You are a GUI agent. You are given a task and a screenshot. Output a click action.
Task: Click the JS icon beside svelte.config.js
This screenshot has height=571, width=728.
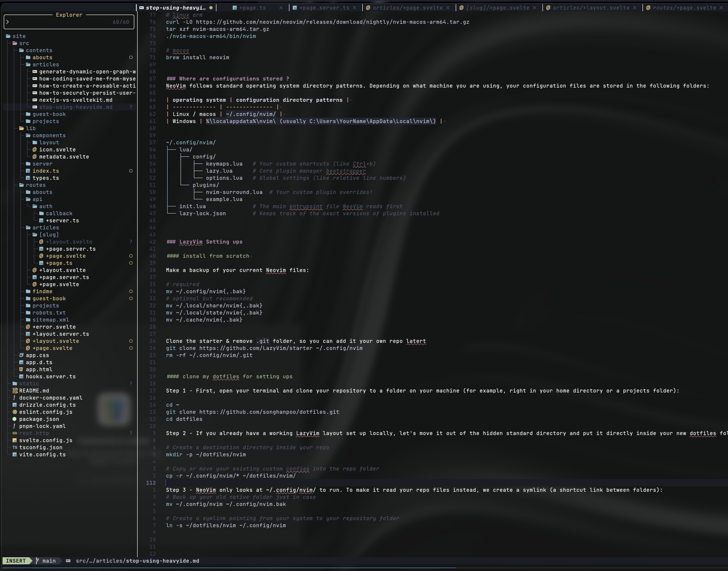15,440
